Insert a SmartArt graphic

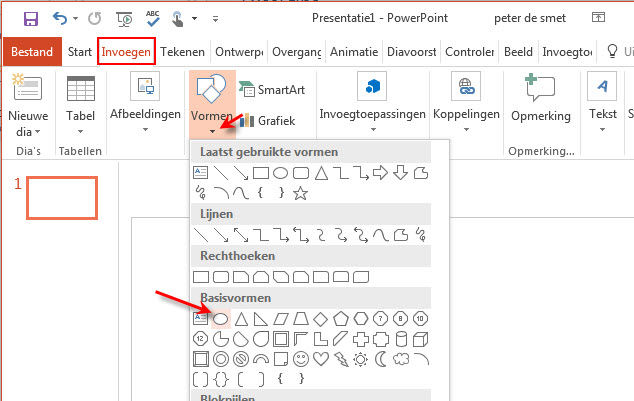pos(272,89)
